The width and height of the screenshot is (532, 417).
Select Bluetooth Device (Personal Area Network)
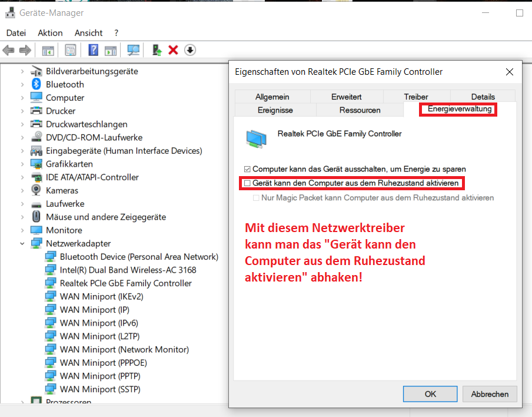[x=139, y=257]
